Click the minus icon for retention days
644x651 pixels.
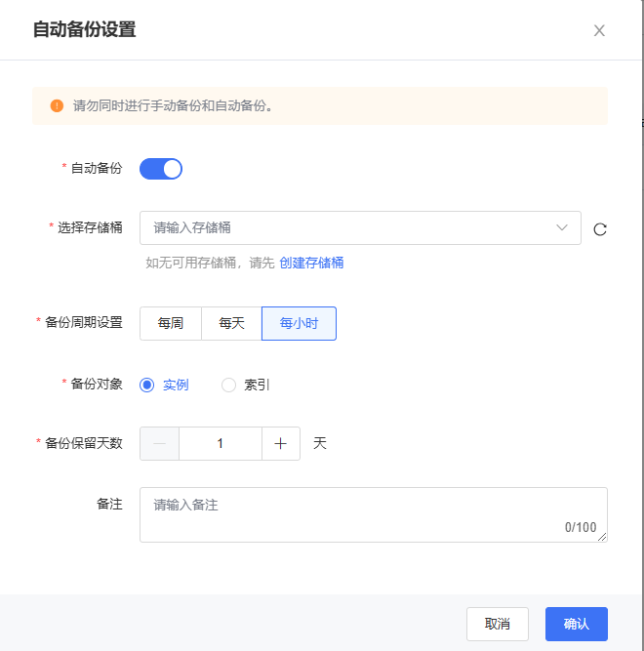pos(160,443)
